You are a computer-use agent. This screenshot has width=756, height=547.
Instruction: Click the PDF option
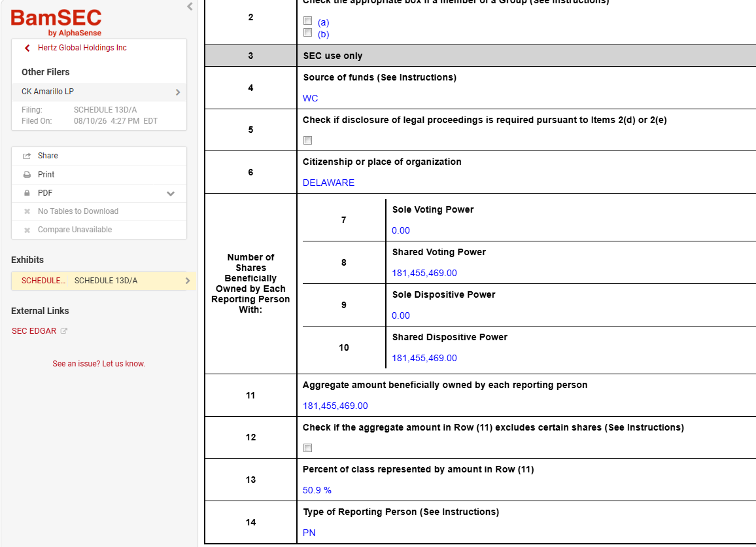(99, 193)
